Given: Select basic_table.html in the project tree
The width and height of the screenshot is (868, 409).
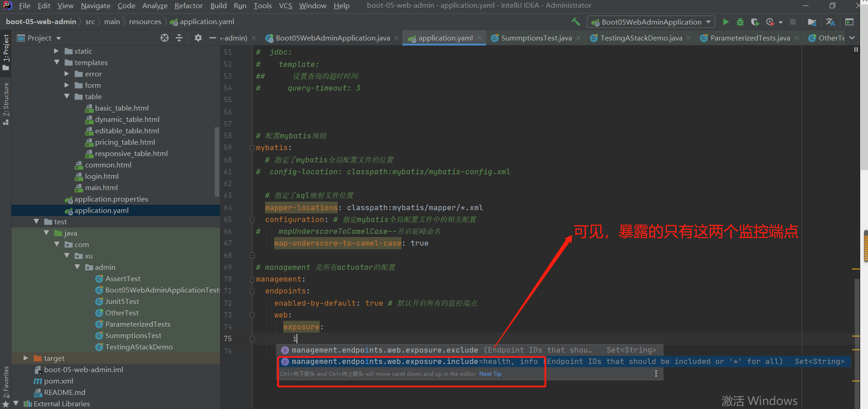Looking at the screenshot, I should tap(121, 108).
